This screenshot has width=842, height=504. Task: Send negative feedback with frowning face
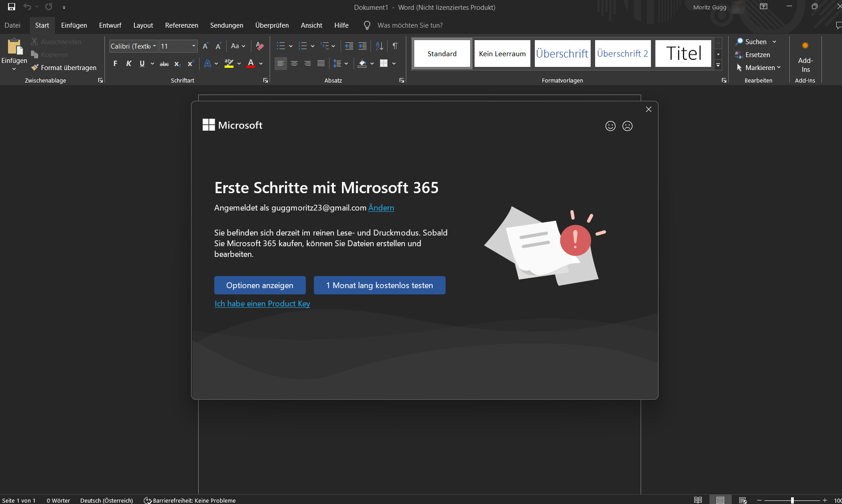[627, 126]
